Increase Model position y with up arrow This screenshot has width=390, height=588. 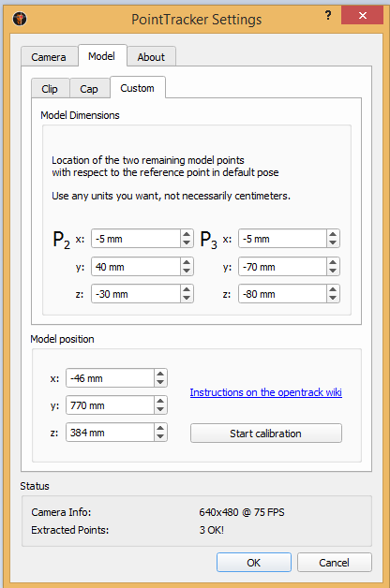[x=160, y=401]
